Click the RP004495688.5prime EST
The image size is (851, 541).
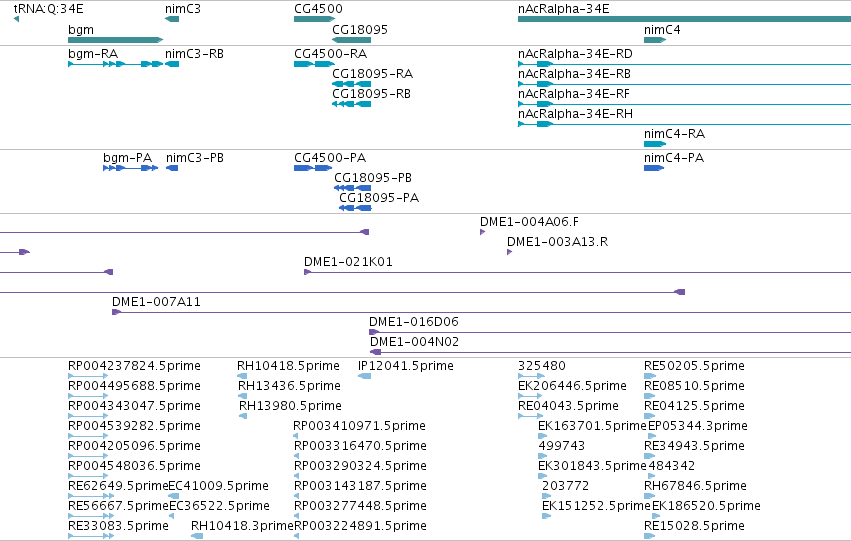pos(88,396)
